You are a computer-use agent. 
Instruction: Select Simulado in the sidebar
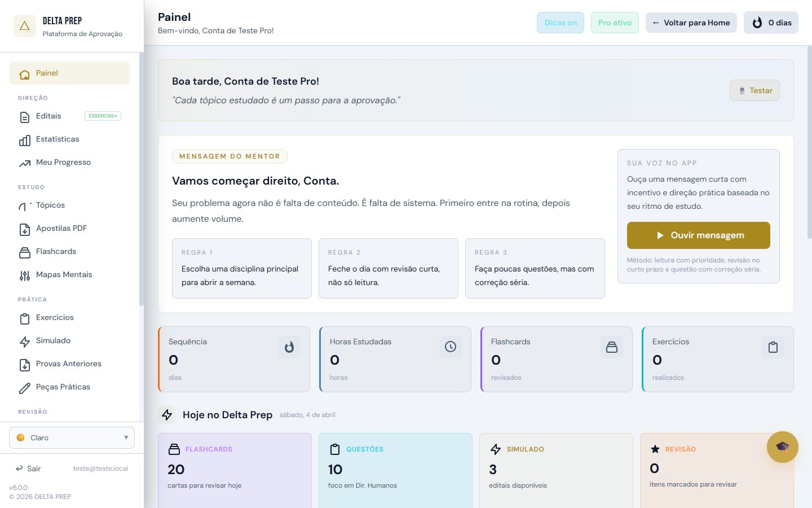pos(53,341)
